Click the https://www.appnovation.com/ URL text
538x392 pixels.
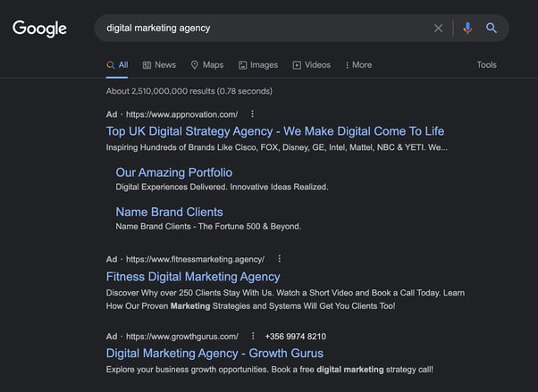pyautogui.click(x=181, y=114)
